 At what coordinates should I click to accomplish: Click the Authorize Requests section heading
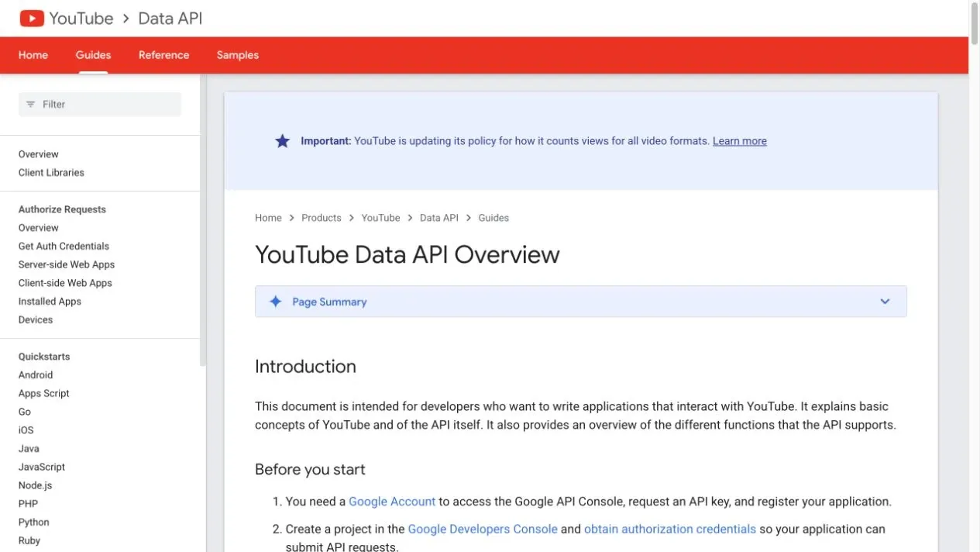pyautogui.click(x=62, y=209)
